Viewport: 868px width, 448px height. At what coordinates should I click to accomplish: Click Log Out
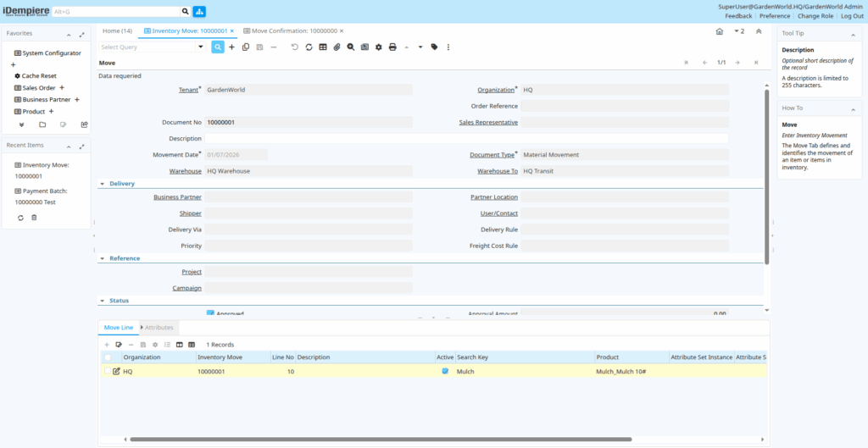(853, 16)
